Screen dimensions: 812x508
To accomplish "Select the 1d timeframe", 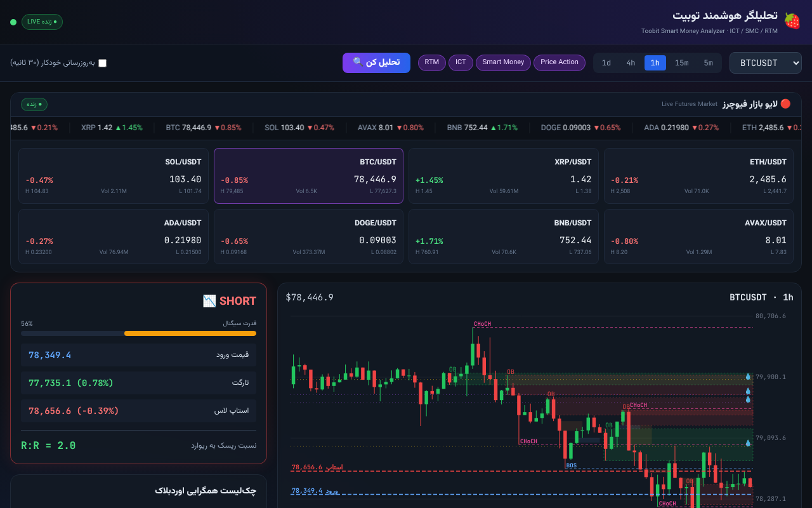I will [x=606, y=63].
